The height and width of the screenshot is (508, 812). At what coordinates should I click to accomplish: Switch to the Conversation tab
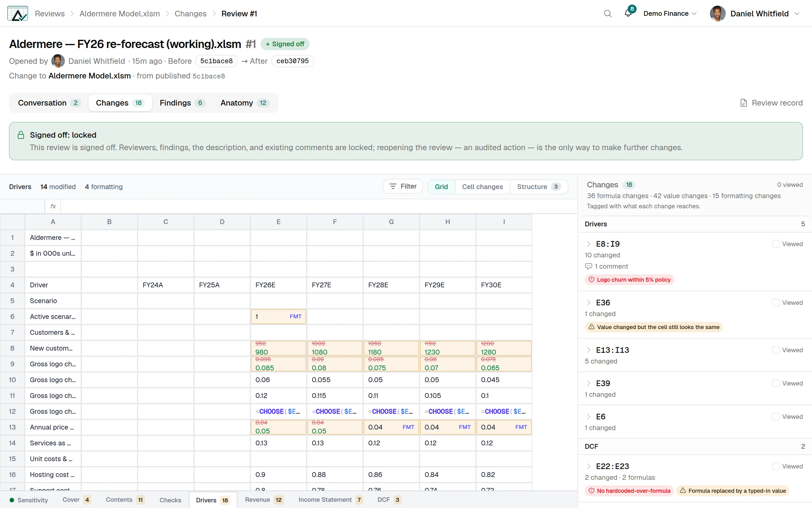(49, 103)
